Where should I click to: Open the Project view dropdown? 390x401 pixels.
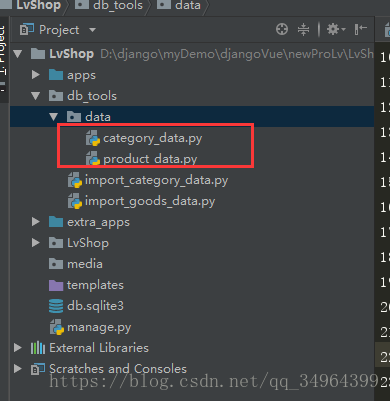click(92, 30)
